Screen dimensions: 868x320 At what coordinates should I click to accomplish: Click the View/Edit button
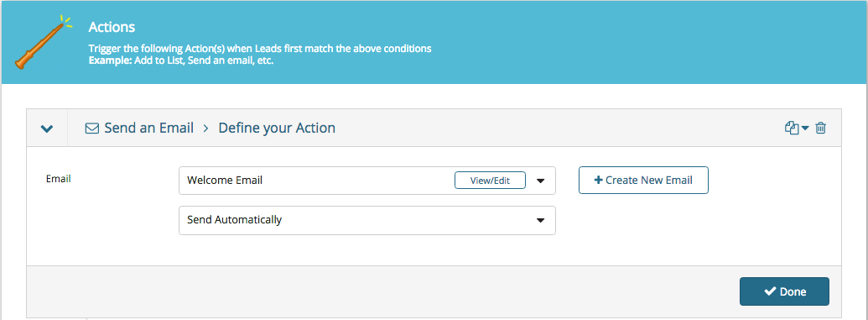pyautogui.click(x=490, y=181)
